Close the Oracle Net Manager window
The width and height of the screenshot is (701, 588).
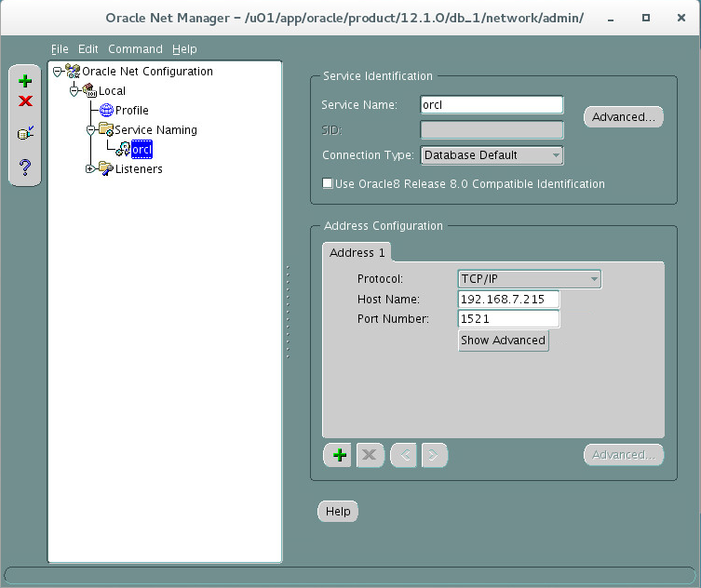point(681,18)
